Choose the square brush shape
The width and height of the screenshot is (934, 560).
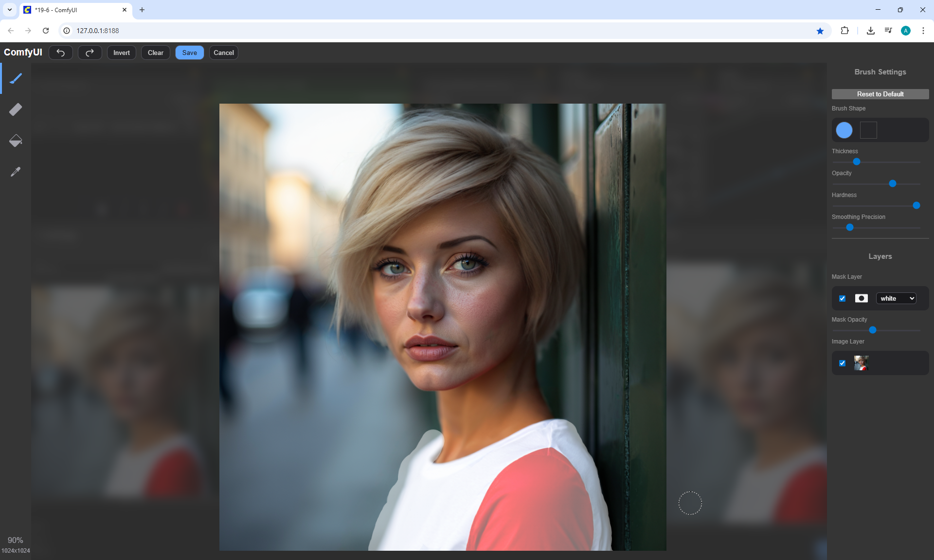[868, 130]
